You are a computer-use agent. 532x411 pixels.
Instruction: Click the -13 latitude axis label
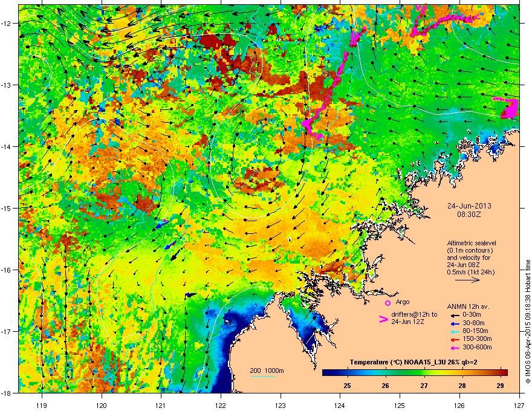[x=7, y=85]
